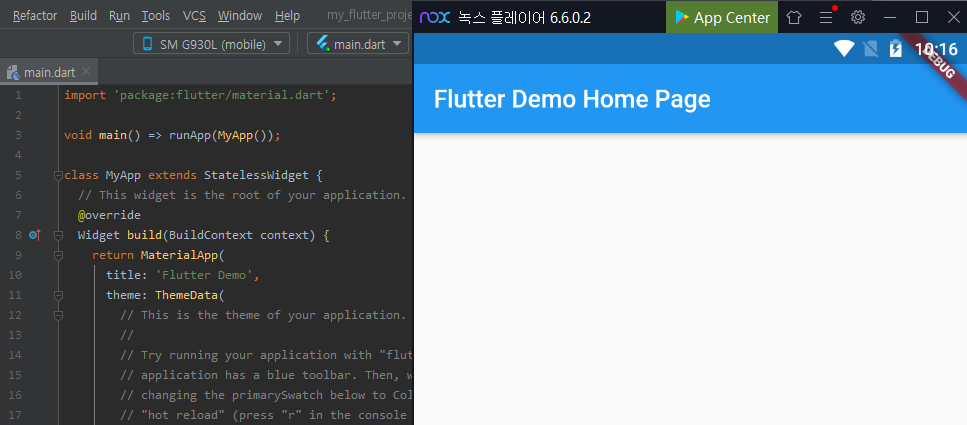This screenshot has height=425, width=967.
Task: Click the Flutter icon in run configuration
Action: [323, 44]
